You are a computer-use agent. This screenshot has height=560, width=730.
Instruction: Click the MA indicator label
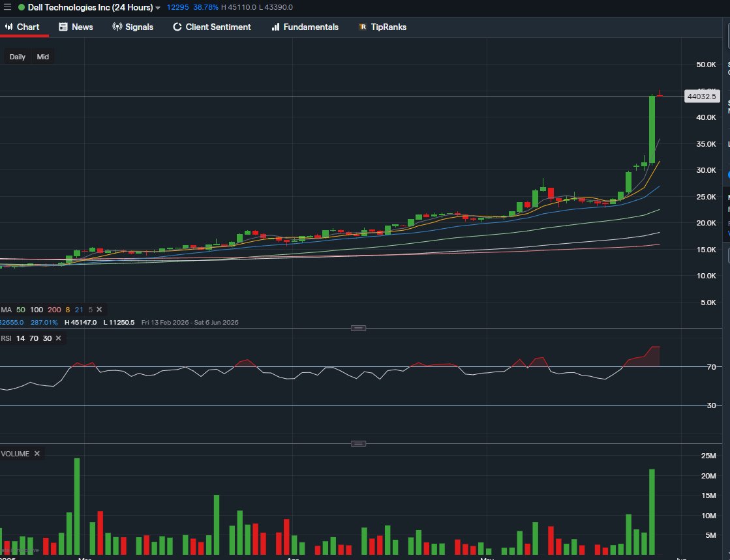pos(6,310)
